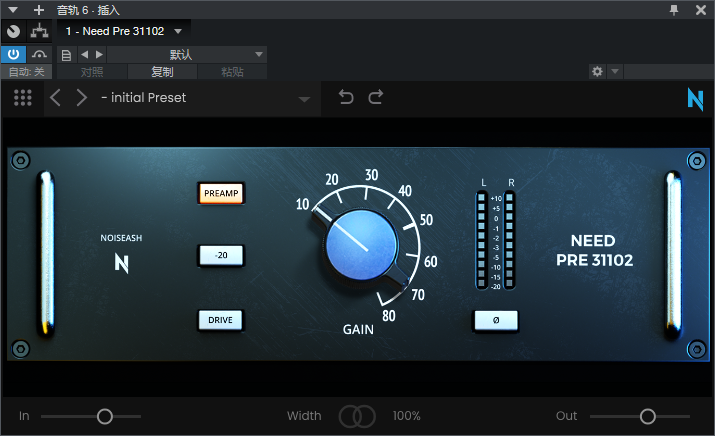Open the gear settings icon
The image size is (715, 436).
click(x=597, y=71)
